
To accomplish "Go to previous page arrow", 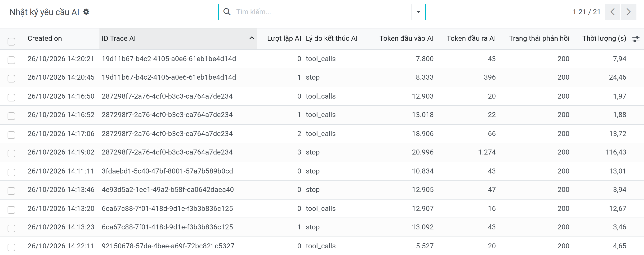I will point(612,12).
